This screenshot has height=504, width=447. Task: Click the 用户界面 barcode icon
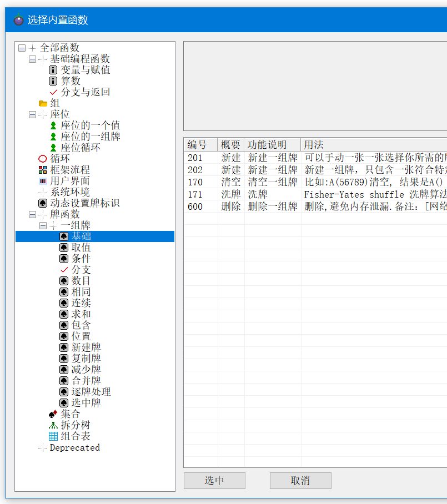(43, 181)
